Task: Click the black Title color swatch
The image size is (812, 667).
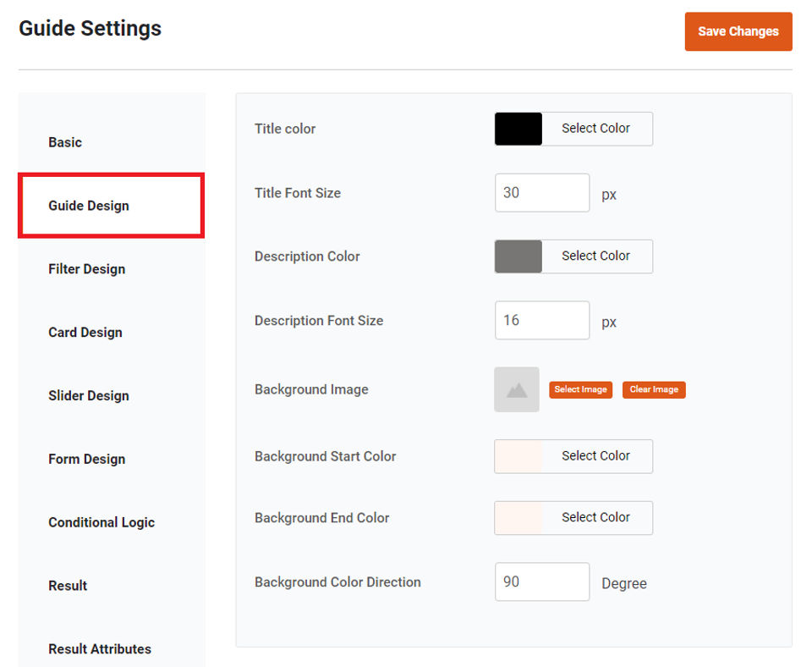Action: pos(518,129)
